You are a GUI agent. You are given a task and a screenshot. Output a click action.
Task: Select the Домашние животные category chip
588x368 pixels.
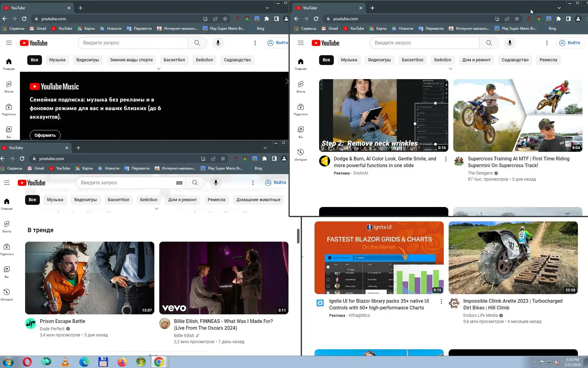(x=258, y=200)
